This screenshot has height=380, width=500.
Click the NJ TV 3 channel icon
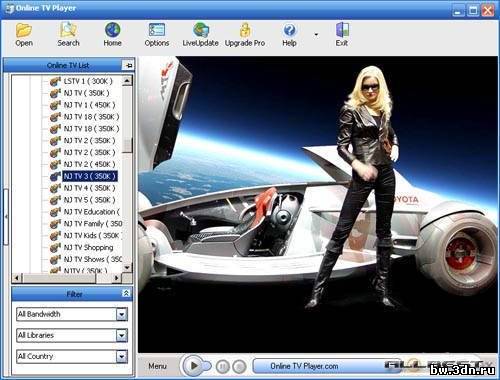click(x=55, y=176)
